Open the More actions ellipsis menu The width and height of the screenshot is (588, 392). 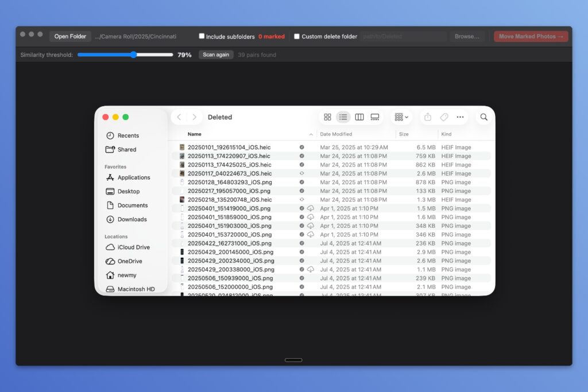point(460,117)
